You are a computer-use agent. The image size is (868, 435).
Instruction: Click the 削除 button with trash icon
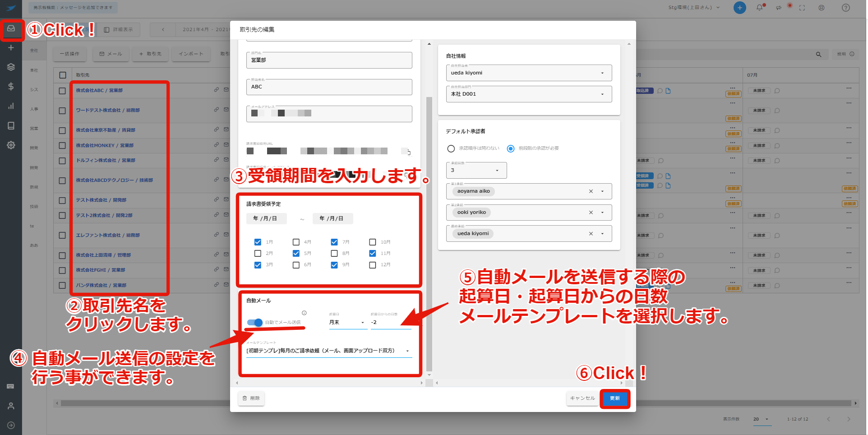[251, 398]
